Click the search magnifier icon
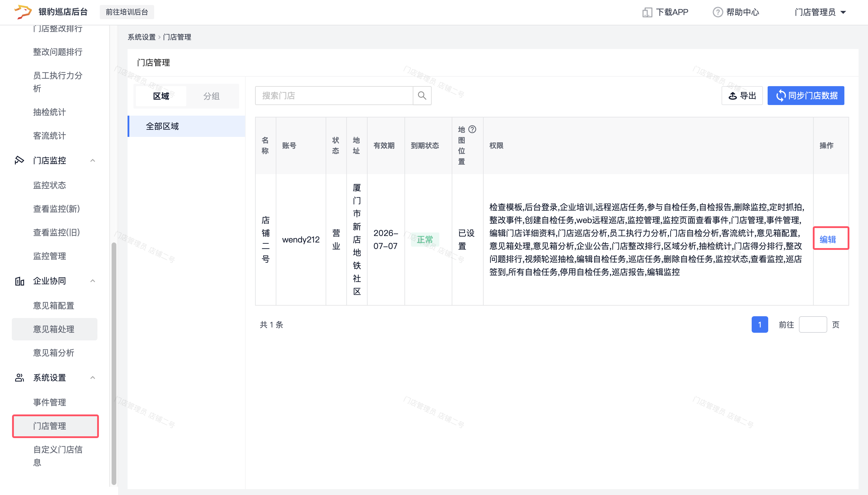 (422, 96)
